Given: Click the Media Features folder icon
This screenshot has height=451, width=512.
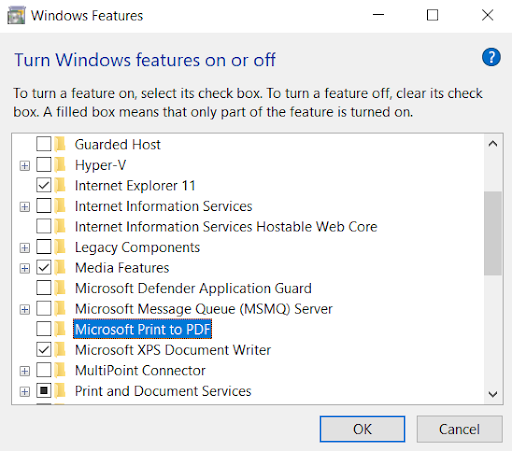Looking at the screenshot, I should tap(60, 268).
